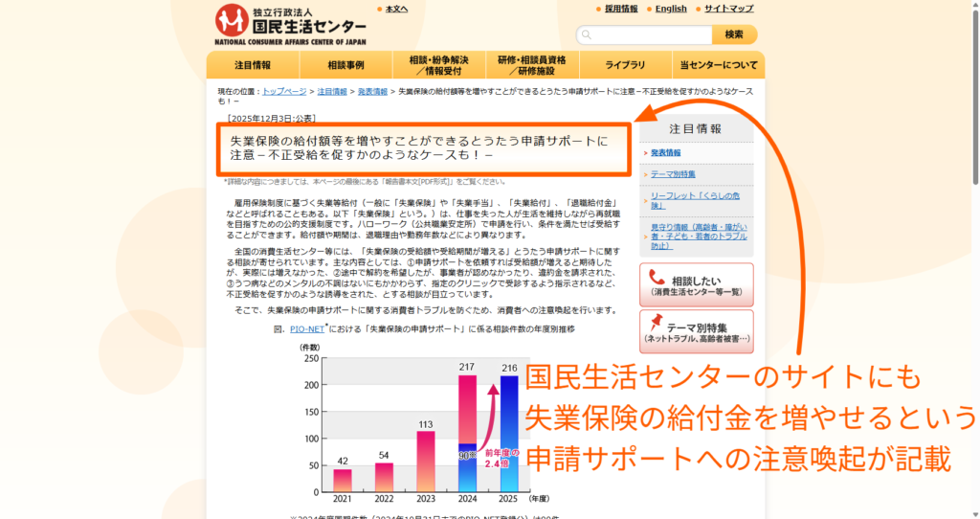This screenshot has height=519, width=980.
Task: Go to 注目情報 breadcrumb link
Action: coord(332,91)
